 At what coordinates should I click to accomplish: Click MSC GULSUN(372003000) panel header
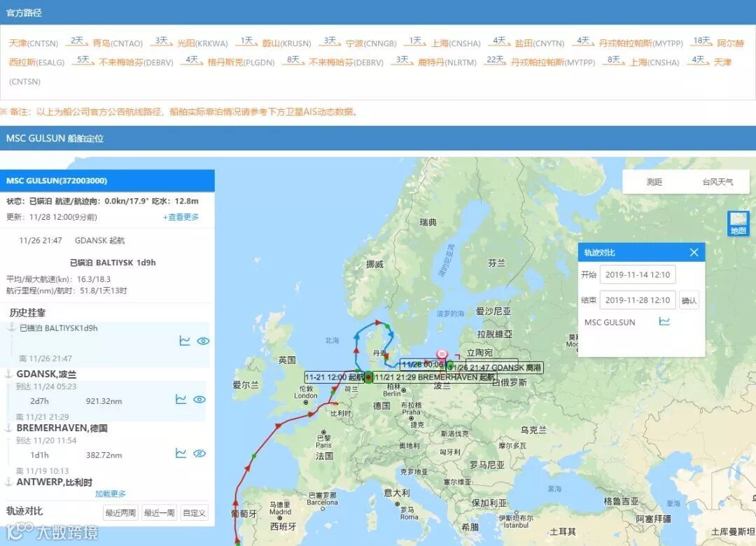[x=107, y=181]
